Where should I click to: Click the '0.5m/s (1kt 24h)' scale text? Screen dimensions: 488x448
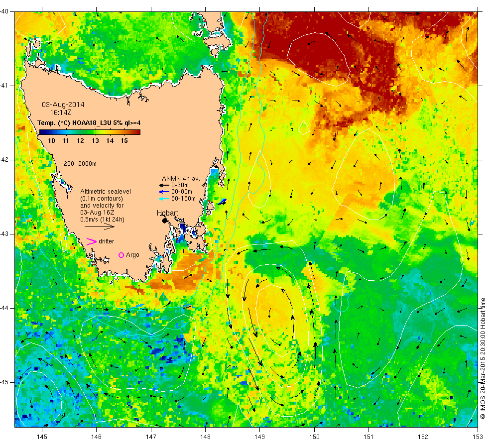(103, 220)
